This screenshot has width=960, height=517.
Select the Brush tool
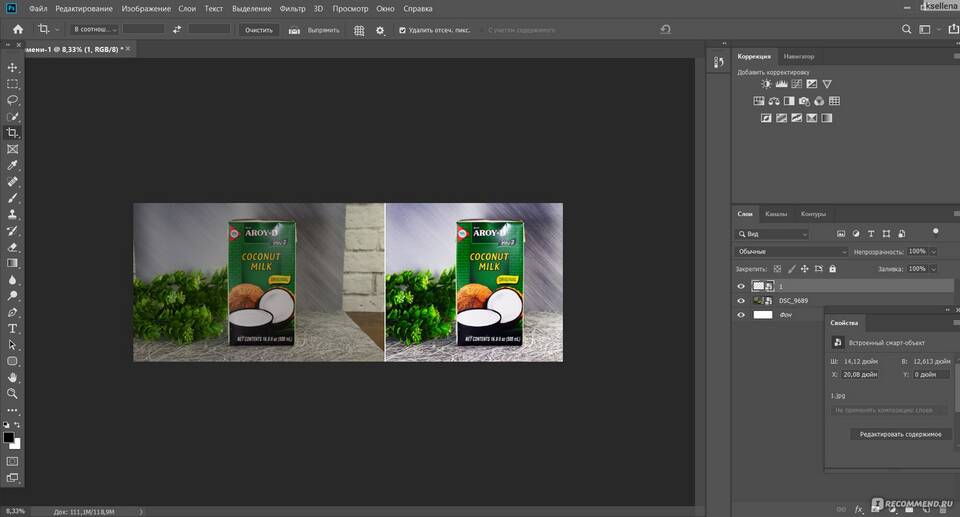12,198
